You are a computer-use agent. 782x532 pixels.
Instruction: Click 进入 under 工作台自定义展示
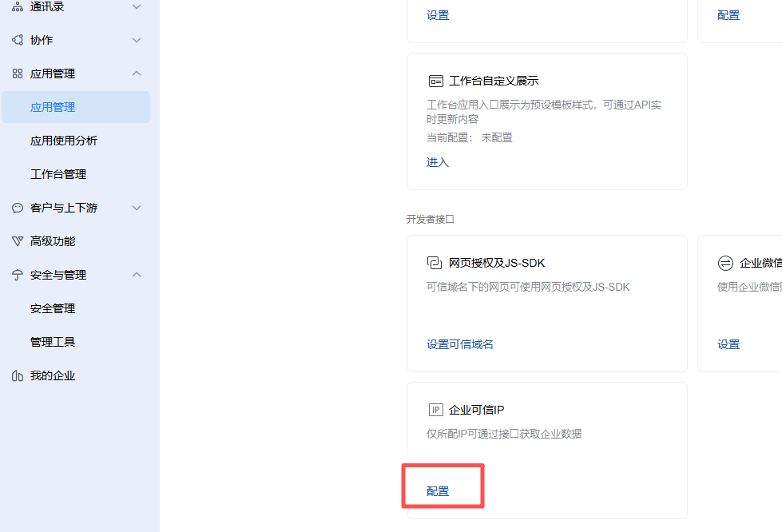coord(437,162)
